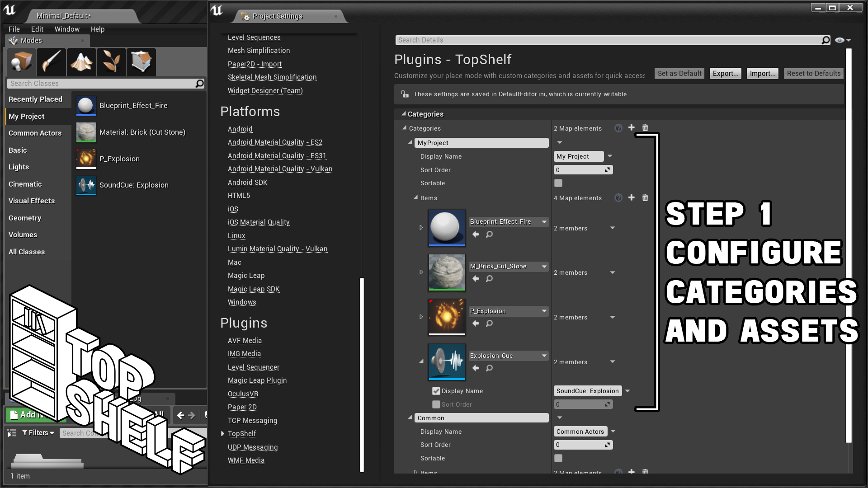
Task: Uncheck Display Name override for Explosion_Cue
Action: pos(436,391)
